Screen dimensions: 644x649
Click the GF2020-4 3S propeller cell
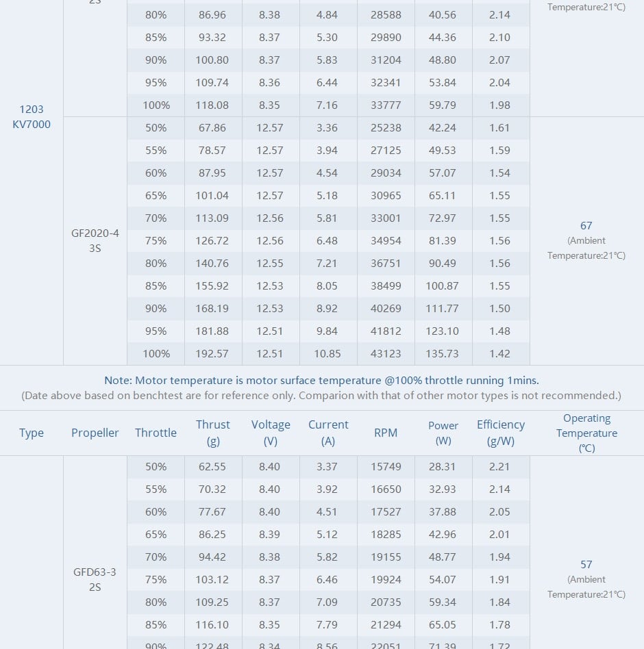(95, 240)
